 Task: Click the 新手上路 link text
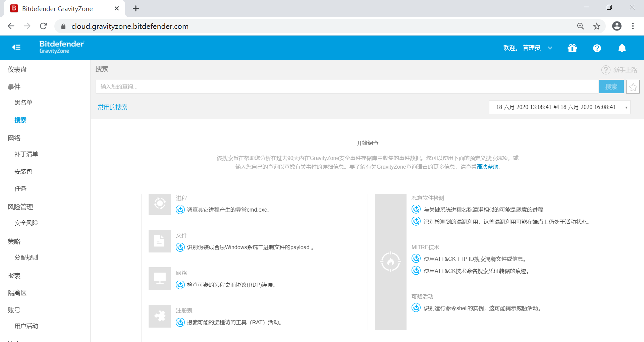pyautogui.click(x=625, y=70)
